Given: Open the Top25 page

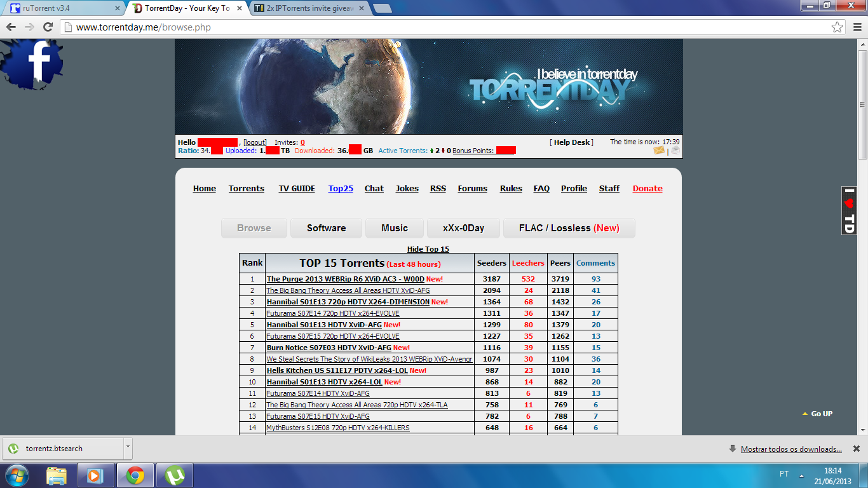Looking at the screenshot, I should click(x=341, y=188).
